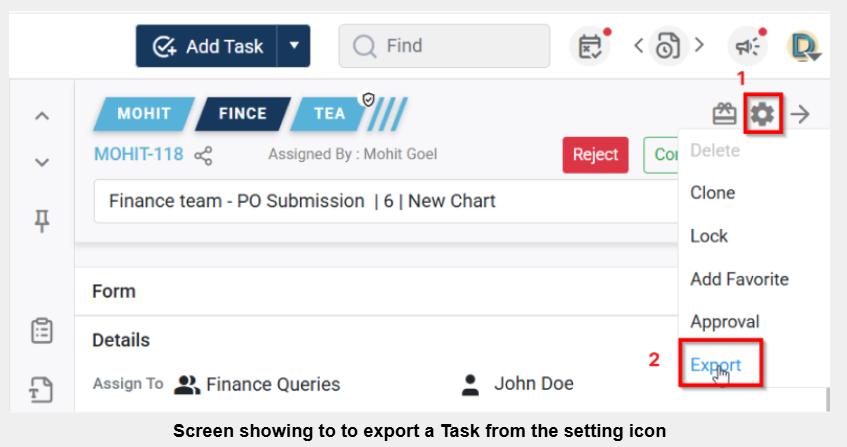Open the announcements megaphone icon
The width and height of the screenshot is (847, 447).
[x=745, y=46]
